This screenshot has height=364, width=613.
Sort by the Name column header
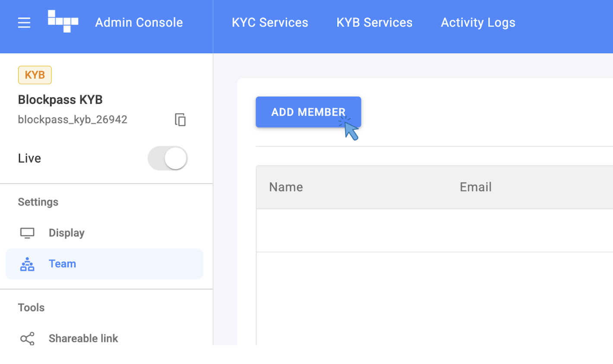point(286,187)
